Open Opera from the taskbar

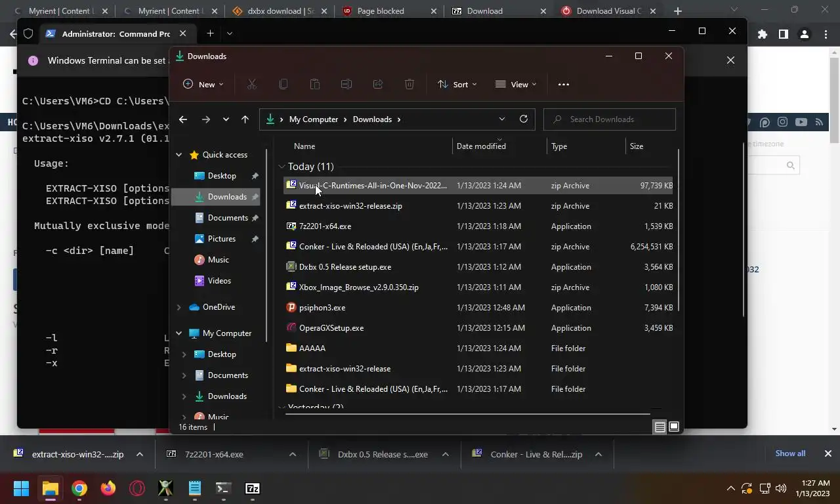click(137, 488)
